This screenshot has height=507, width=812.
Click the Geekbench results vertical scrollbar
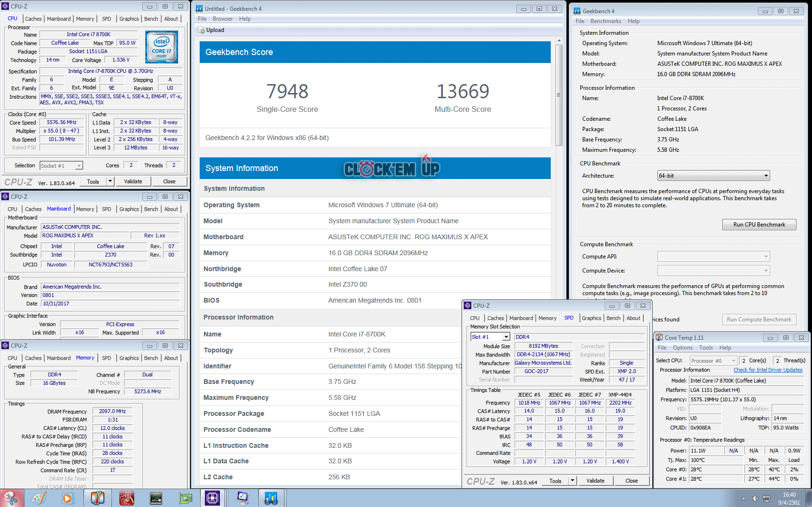coord(559,94)
